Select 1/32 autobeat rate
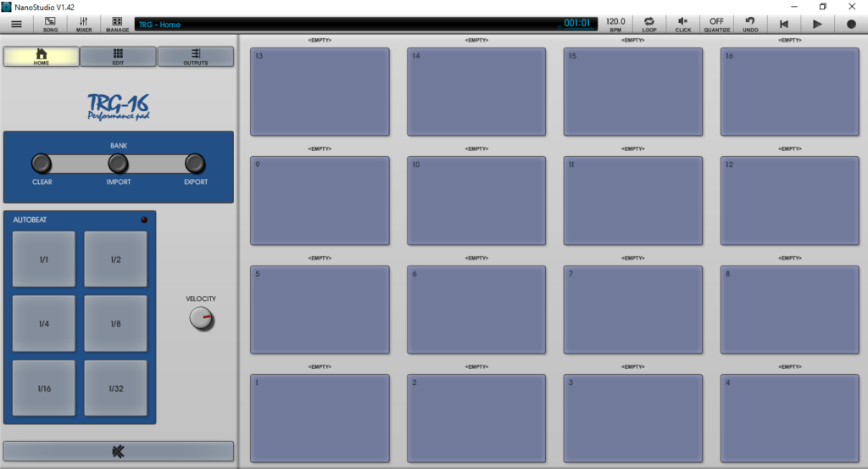 coord(115,388)
